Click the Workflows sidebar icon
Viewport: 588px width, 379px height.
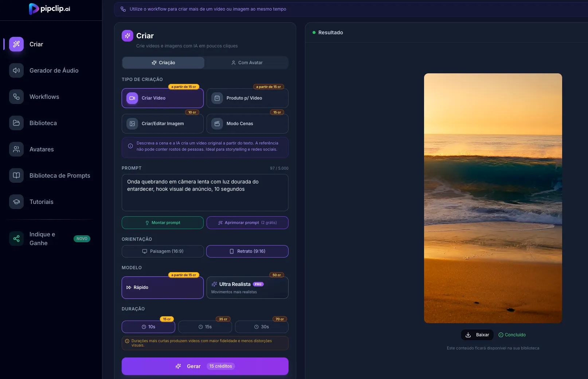tap(16, 97)
